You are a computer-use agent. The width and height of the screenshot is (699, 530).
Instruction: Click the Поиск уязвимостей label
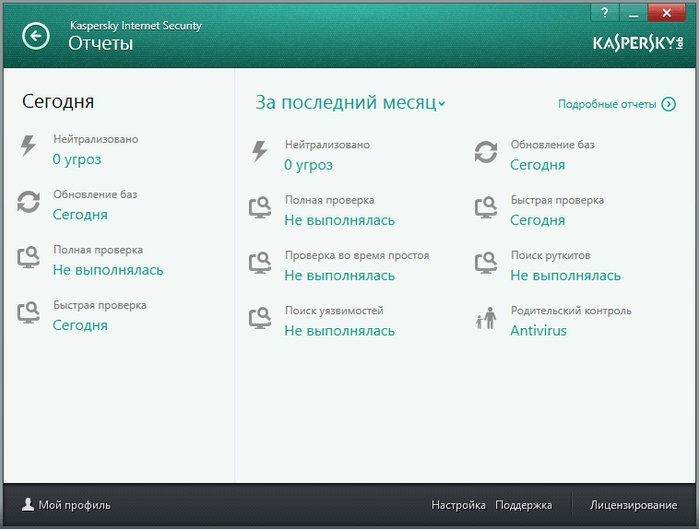(x=334, y=311)
